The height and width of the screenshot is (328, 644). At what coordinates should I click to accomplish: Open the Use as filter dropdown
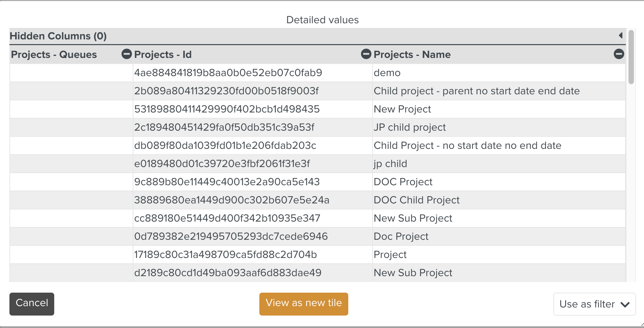(594, 304)
